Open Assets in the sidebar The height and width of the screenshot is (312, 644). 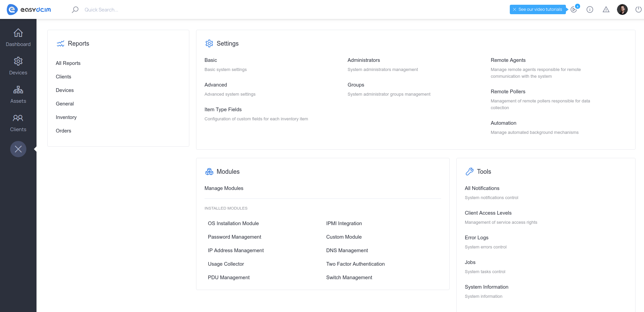tap(18, 95)
